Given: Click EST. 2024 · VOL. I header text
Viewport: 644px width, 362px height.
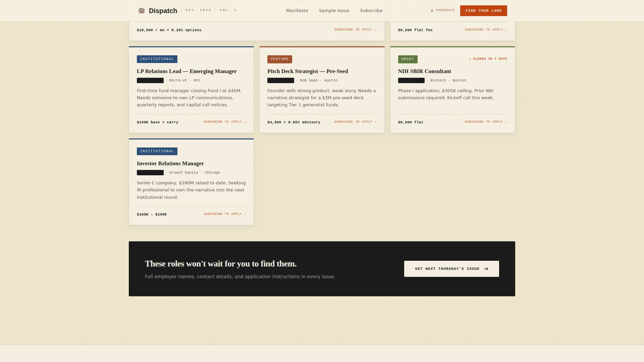Looking at the screenshot, I should (211, 10).
